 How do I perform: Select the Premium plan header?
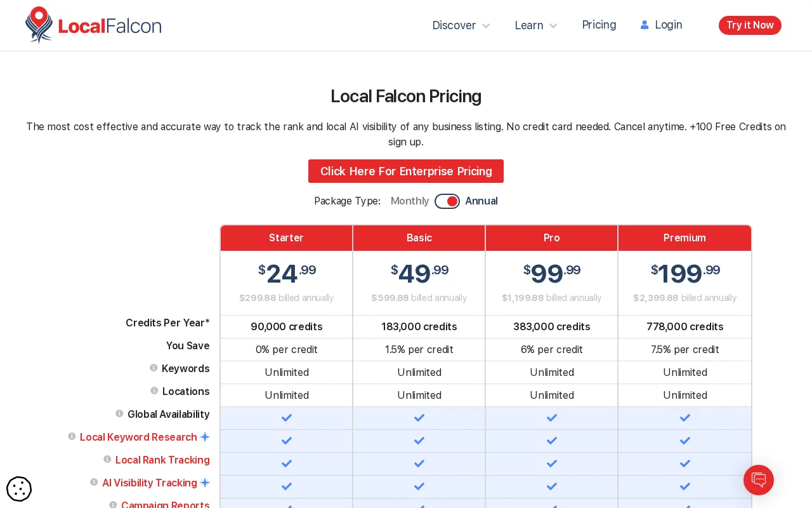pos(685,238)
